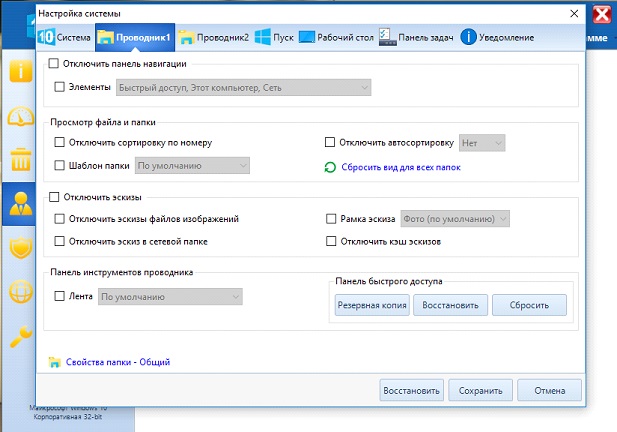Check Отключить кэш эскизов
The width and height of the screenshot is (617, 432).
[x=331, y=241]
